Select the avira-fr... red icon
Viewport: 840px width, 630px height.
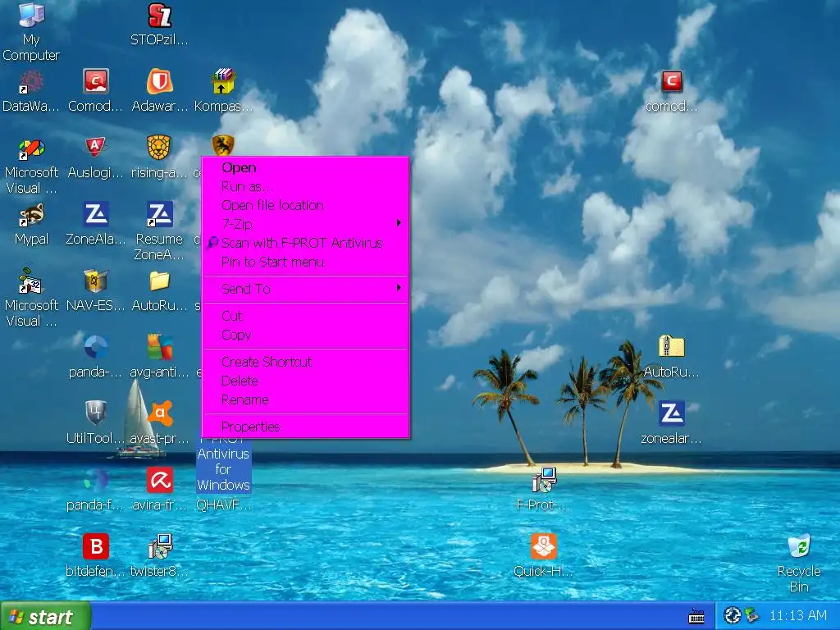(160, 480)
